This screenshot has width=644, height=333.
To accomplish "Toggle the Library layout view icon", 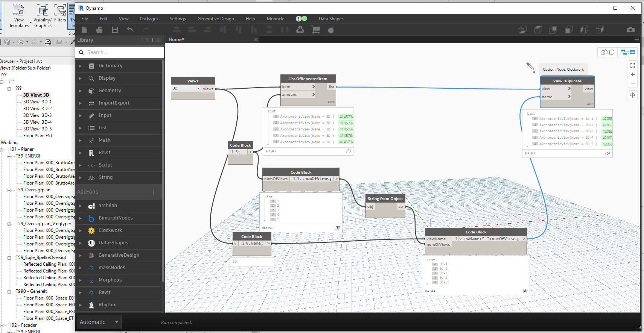I will pos(158,40).
